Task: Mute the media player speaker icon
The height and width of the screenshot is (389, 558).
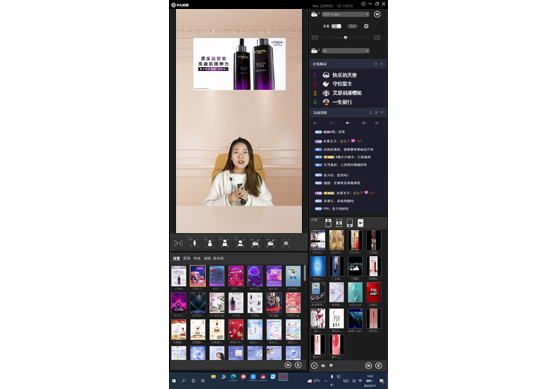Action: click(x=323, y=366)
